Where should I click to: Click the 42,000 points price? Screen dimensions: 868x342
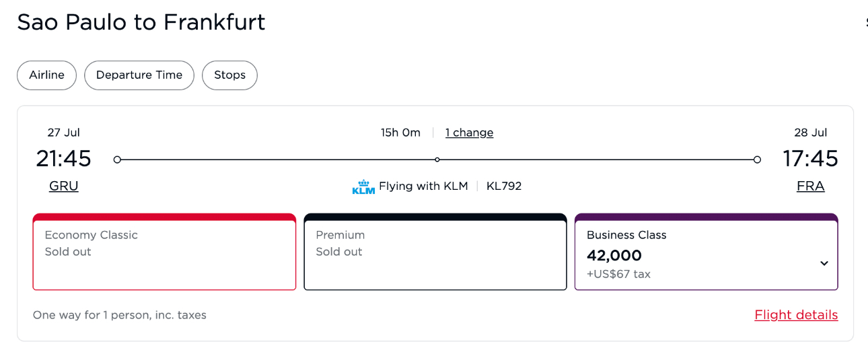tap(614, 256)
